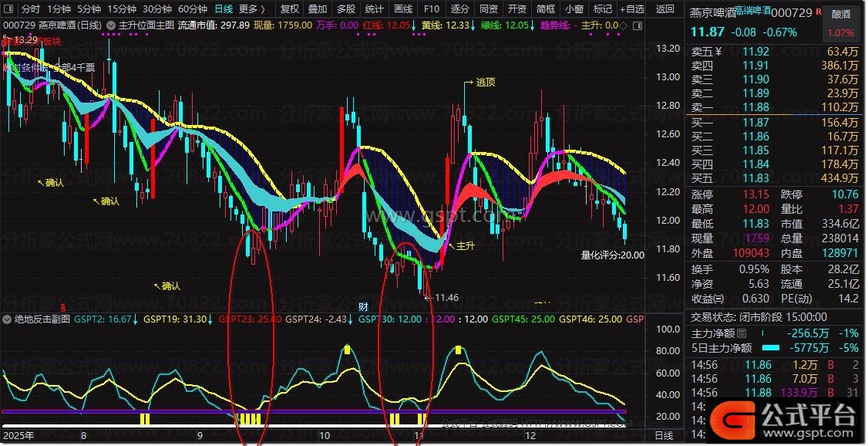
Task: Switch to the 分时 chart tab
Action: pos(30,9)
